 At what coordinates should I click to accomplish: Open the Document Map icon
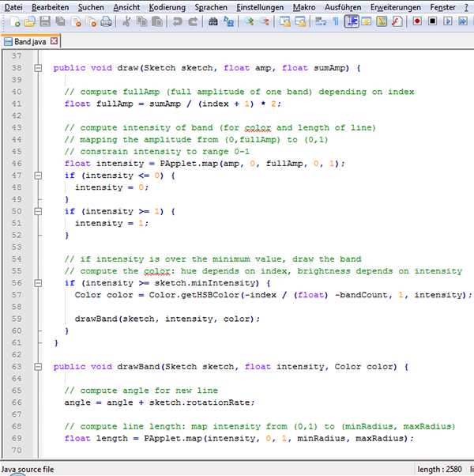382,21
